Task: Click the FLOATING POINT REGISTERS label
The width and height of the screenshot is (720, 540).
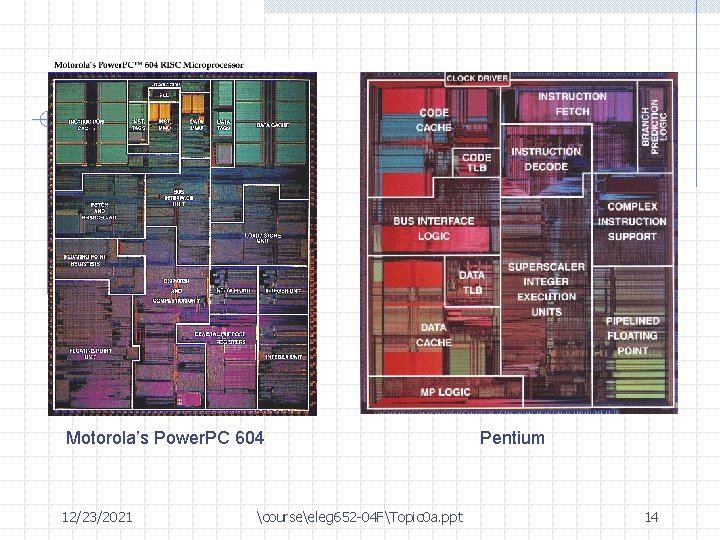Action: tap(84, 260)
